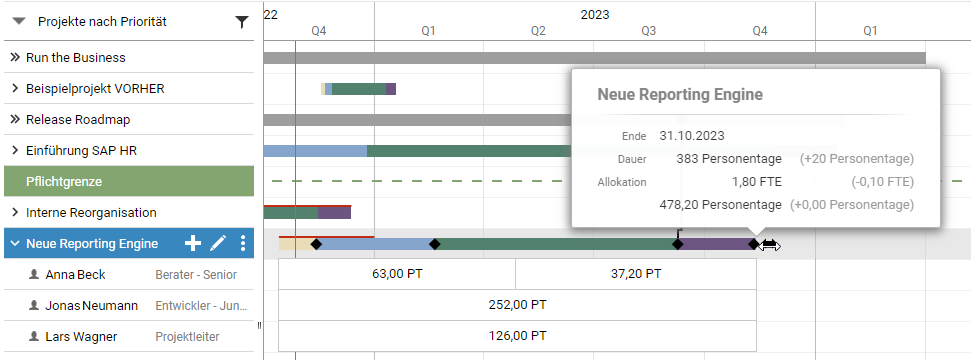Collapse the Projekte nach Priorität triangle
This screenshot has height=360, width=971.
point(20,22)
